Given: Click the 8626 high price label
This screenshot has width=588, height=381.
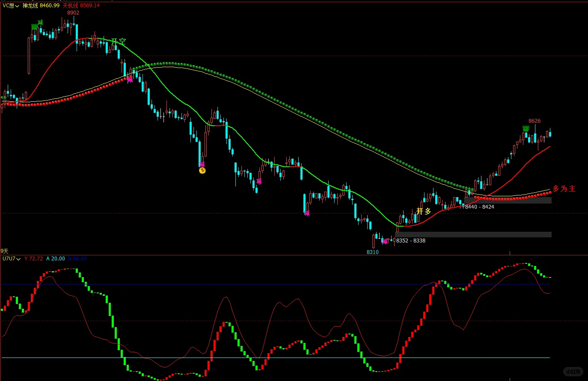Looking at the screenshot, I should tap(535, 121).
